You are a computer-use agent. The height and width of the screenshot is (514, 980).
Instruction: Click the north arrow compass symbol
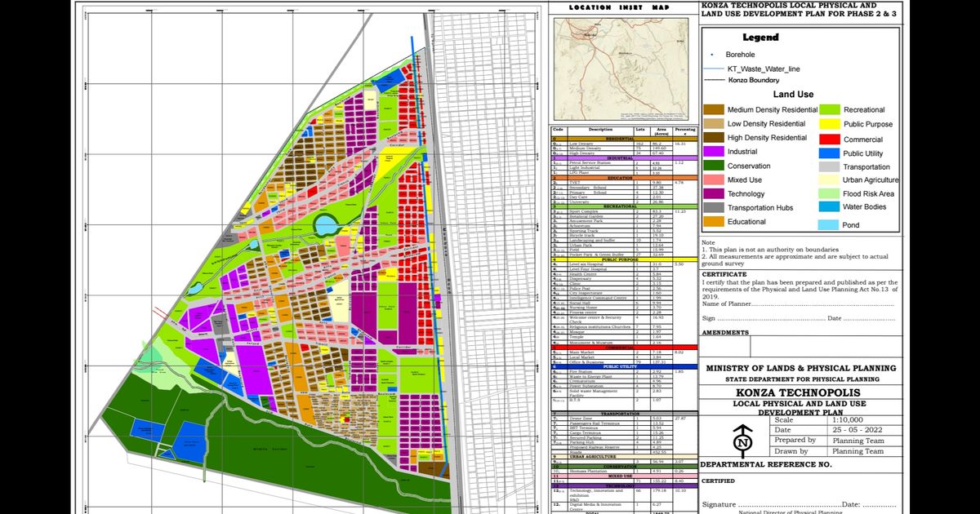tap(742, 441)
